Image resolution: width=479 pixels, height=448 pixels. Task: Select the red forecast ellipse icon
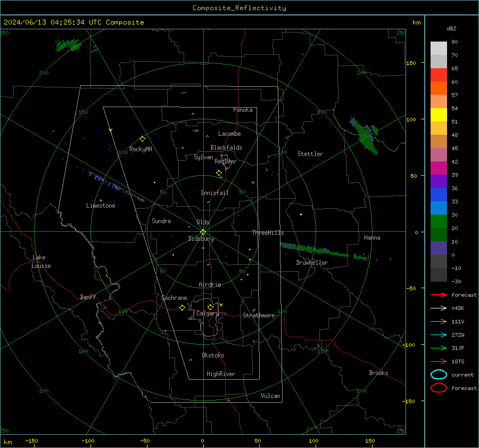click(439, 388)
